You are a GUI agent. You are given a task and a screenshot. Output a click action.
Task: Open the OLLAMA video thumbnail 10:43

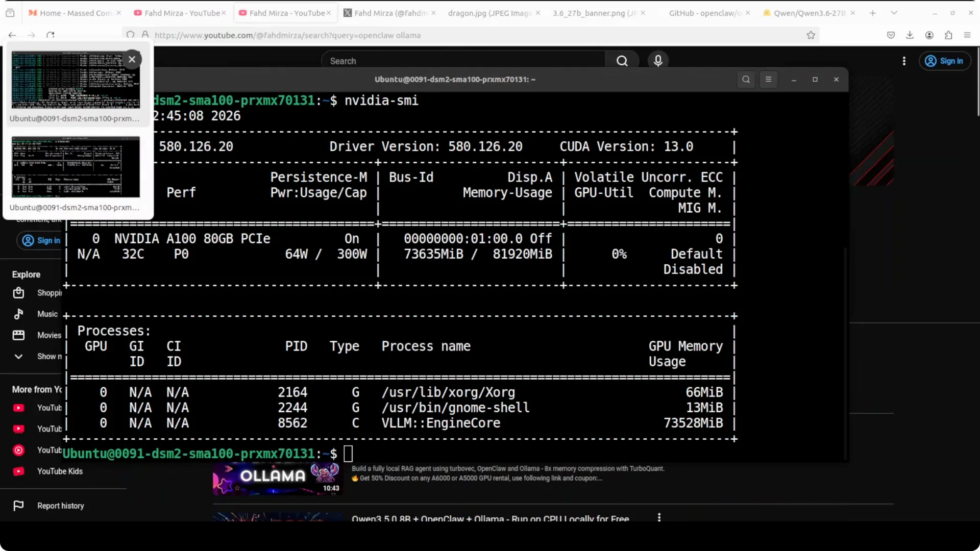pyautogui.click(x=278, y=479)
